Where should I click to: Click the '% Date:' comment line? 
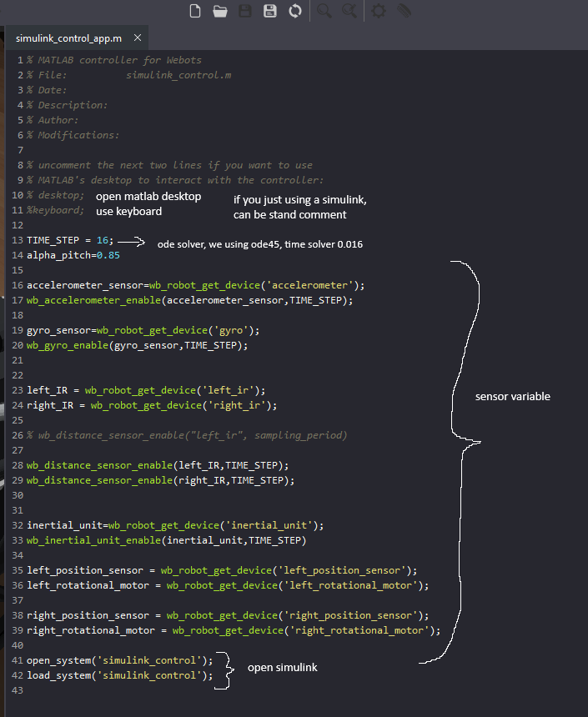click(47, 90)
